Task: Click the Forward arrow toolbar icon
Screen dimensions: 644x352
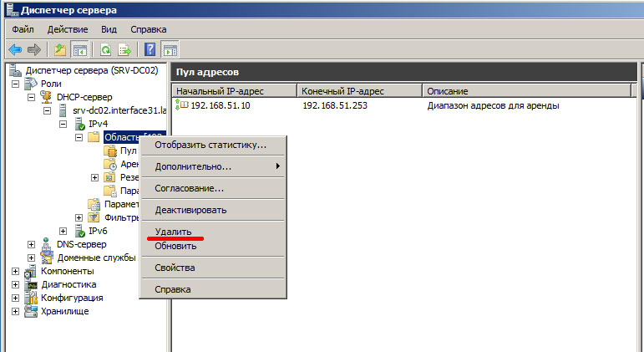Action: (x=34, y=50)
